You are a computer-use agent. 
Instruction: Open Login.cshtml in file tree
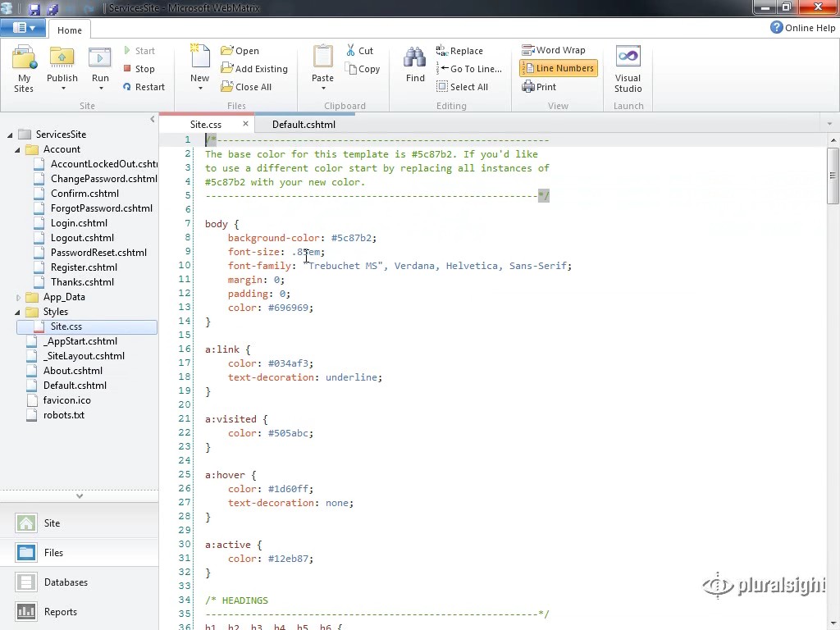coord(79,223)
